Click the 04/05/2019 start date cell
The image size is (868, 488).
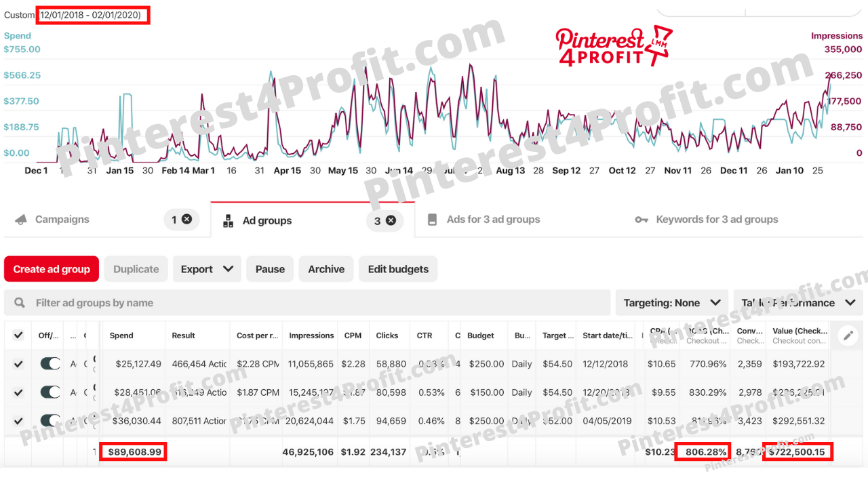click(x=606, y=421)
